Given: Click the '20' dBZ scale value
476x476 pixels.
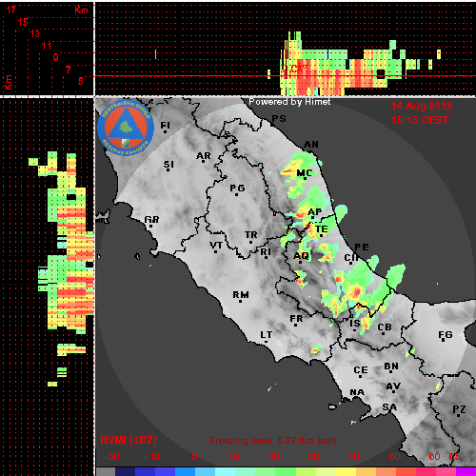Looking at the screenshot, I should tap(273, 457).
